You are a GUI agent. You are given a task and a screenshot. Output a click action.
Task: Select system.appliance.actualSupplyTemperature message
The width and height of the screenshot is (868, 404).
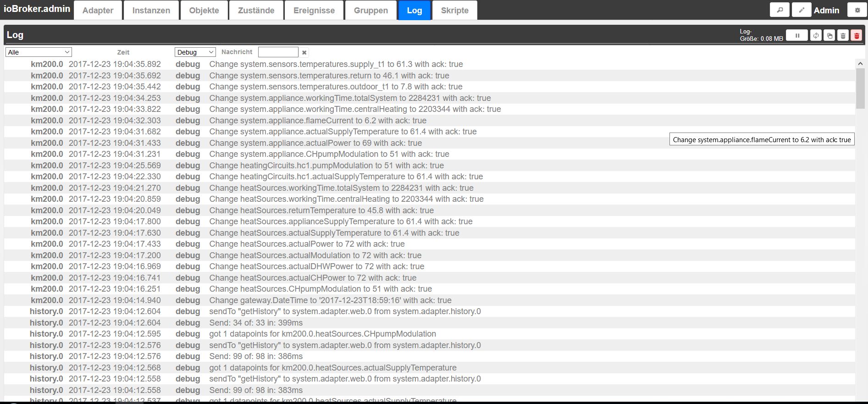[343, 132]
